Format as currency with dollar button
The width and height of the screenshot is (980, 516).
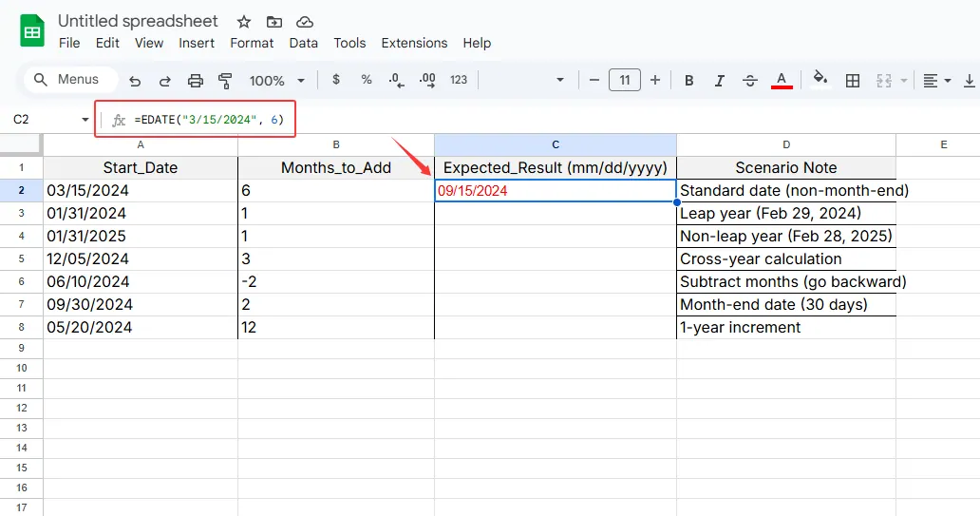[336, 81]
